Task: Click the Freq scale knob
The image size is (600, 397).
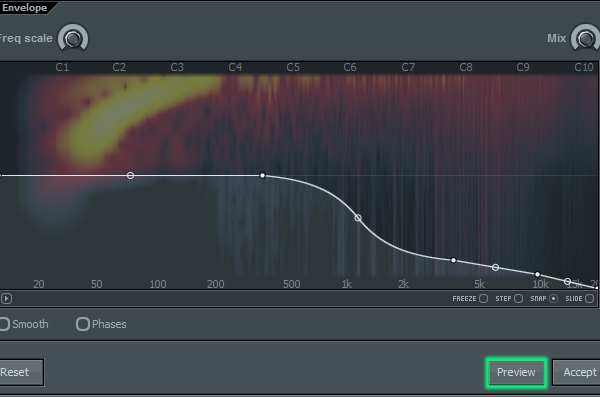Action: [x=73, y=38]
